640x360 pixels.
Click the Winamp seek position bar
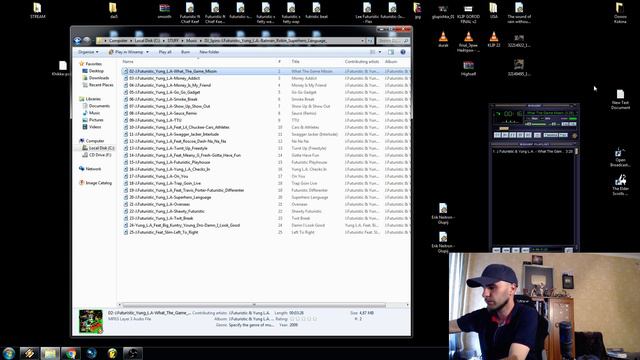[x=534, y=129]
